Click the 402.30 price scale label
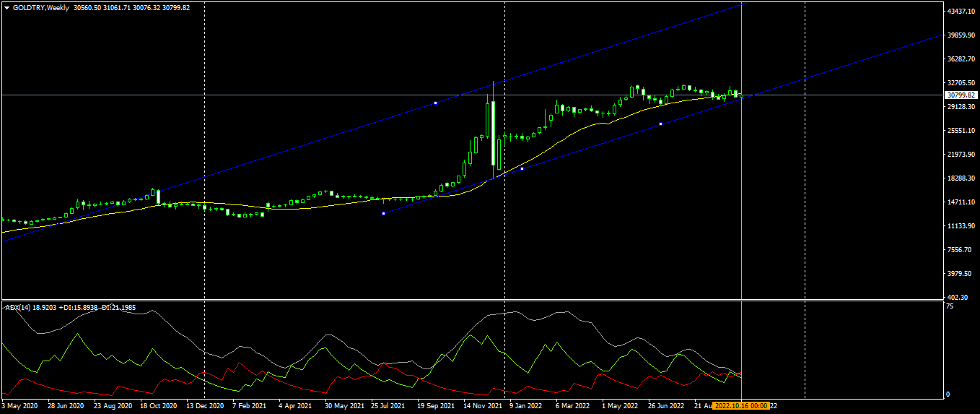980x414 pixels. point(959,297)
